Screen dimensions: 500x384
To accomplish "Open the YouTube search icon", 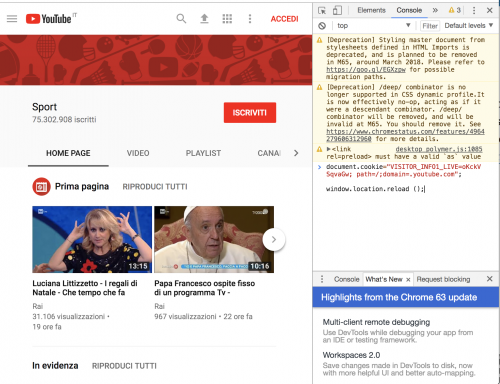I will point(181,19).
